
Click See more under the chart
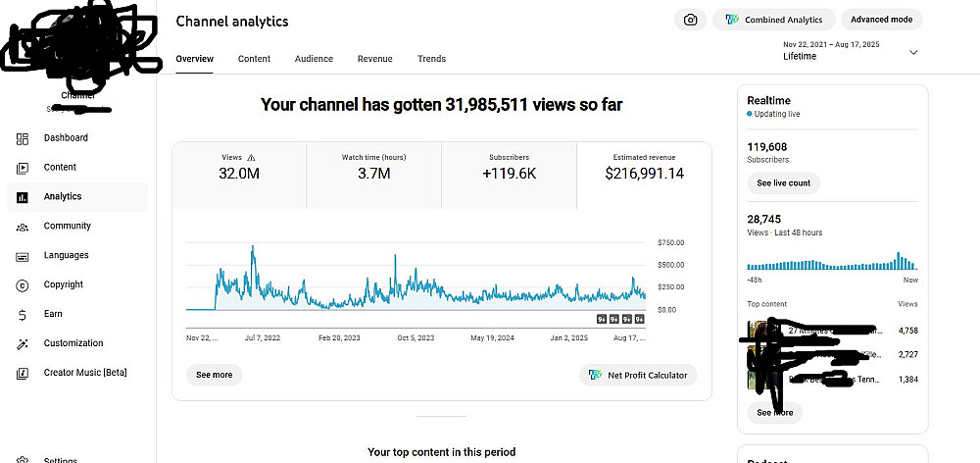(x=214, y=375)
